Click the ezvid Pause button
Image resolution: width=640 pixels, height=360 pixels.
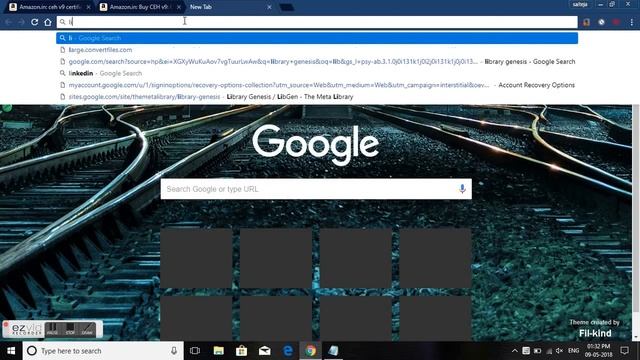pyautogui.click(x=53, y=329)
